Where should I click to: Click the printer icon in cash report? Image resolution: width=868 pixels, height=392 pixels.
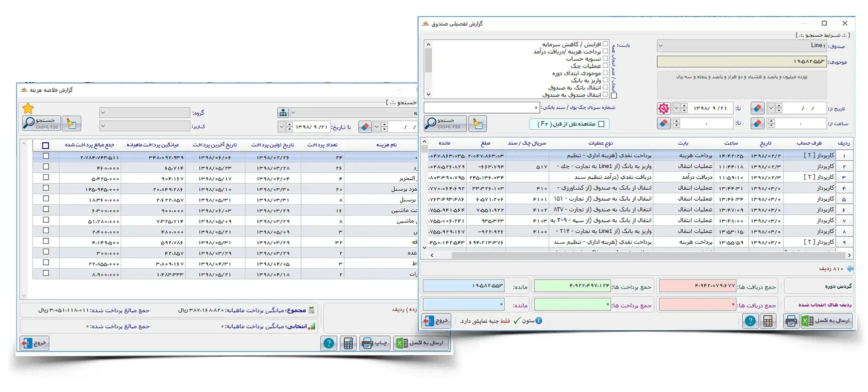click(791, 321)
